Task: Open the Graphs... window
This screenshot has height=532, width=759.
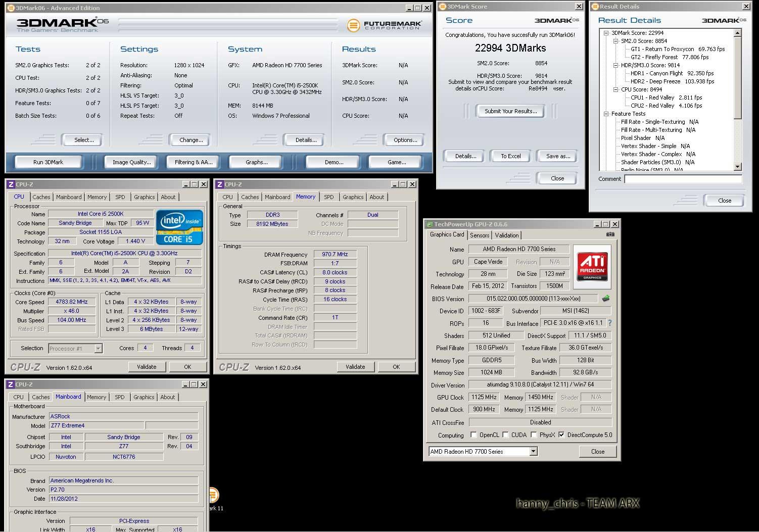Action: [x=257, y=162]
